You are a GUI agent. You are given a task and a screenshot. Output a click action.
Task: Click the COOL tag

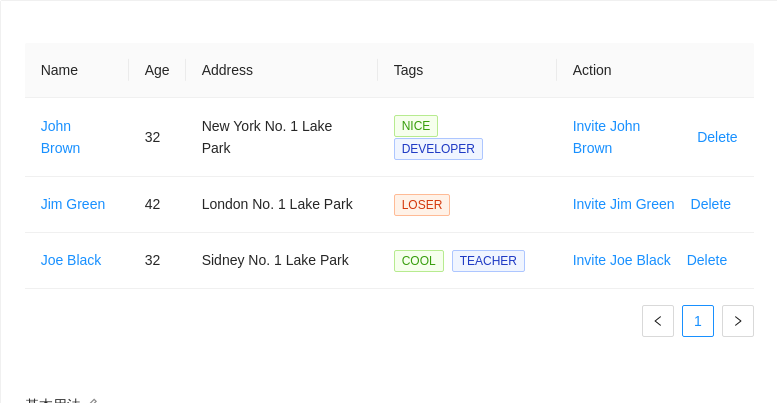point(419,261)
